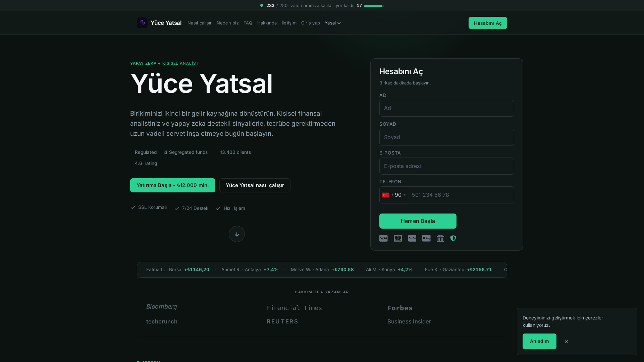Click the bank transfer building icon
644x362 pixels.
click(x=440, y=238)
